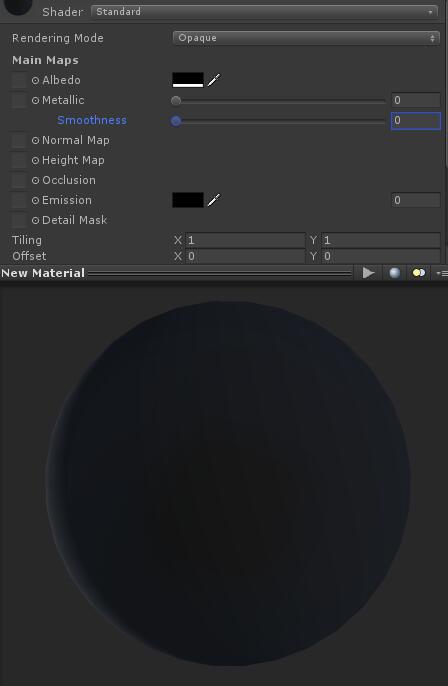Click the Albedo color swatch
Viewport: 448px width, 686px height.
[x=188, y=80]
